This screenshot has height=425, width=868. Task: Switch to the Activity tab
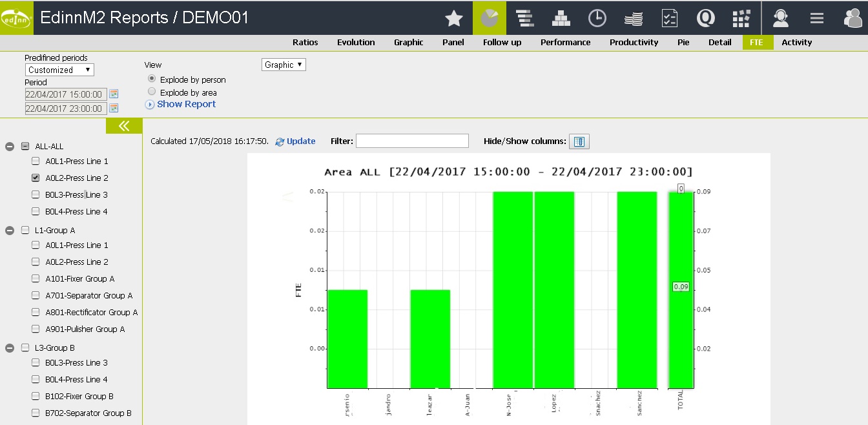[x=797, y=42]
